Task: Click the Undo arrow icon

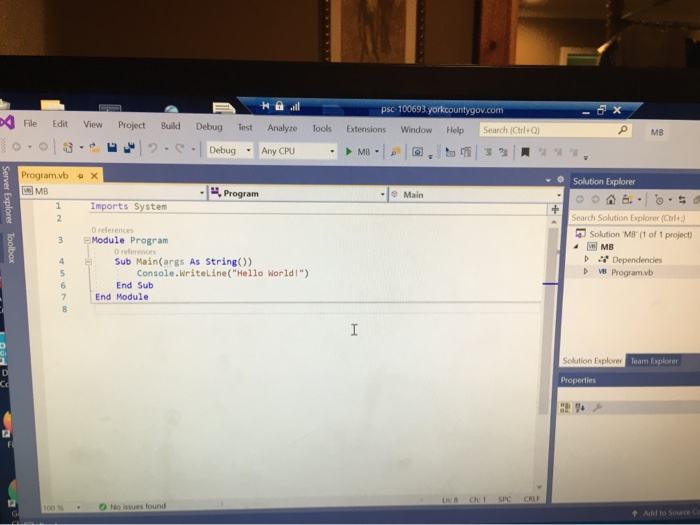Action: click(153, 148)
